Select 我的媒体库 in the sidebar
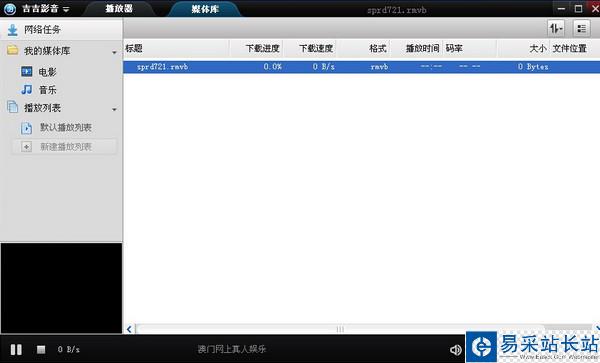Screen dimensions: 600x363 [47, 50]
